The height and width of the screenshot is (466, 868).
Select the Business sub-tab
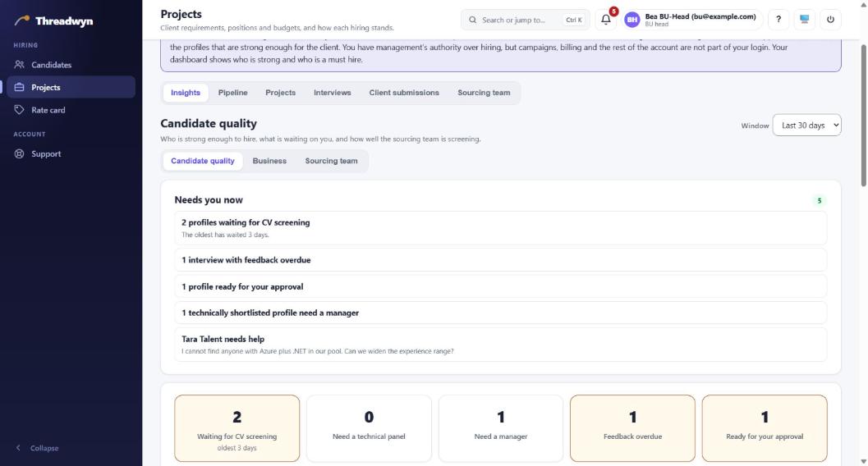(x=269, y=161)
